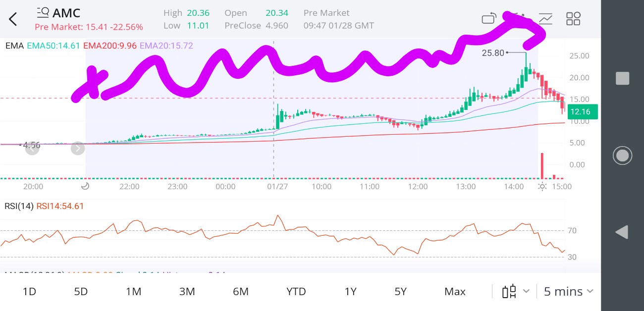Tap the Android home circle button
The width and height of the screenshot is (644, 311).
[x=622, y=155]
